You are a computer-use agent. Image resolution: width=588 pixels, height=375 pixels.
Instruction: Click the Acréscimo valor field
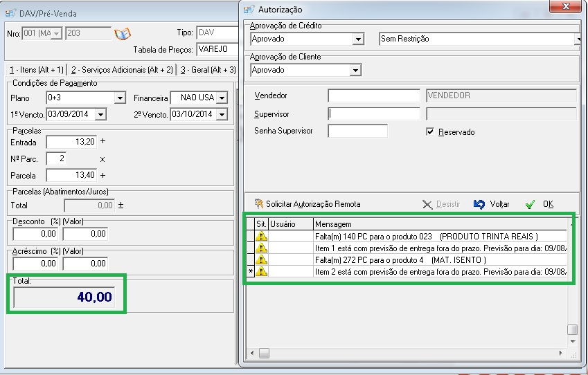pos(85,264)
